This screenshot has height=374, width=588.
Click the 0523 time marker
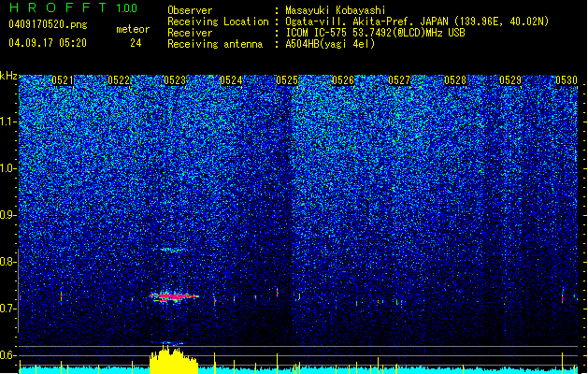(x=175, y=80)
